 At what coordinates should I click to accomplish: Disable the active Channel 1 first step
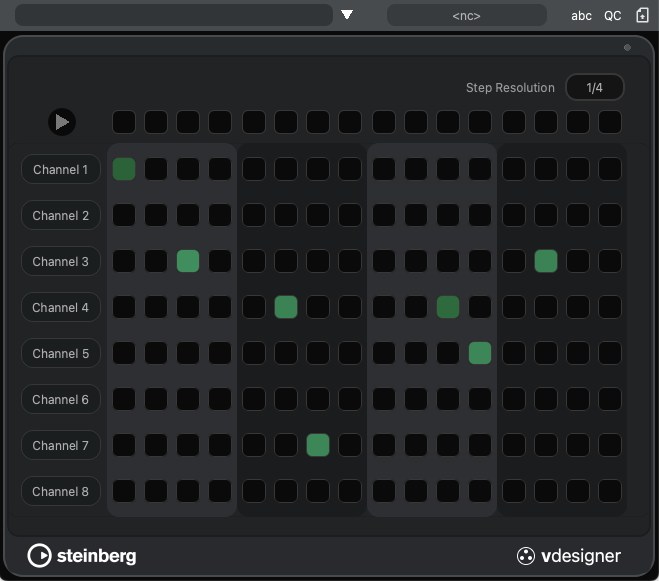point(124,169)
